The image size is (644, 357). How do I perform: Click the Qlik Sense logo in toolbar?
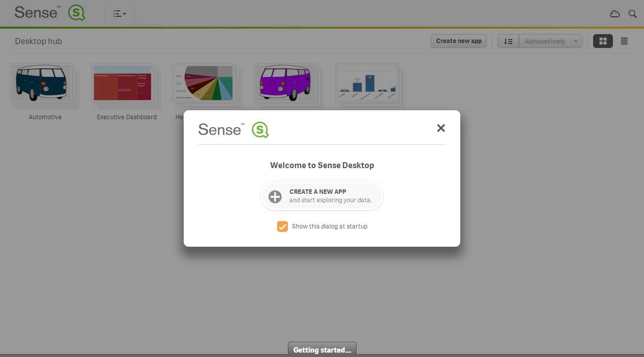(x=49, y=12)
